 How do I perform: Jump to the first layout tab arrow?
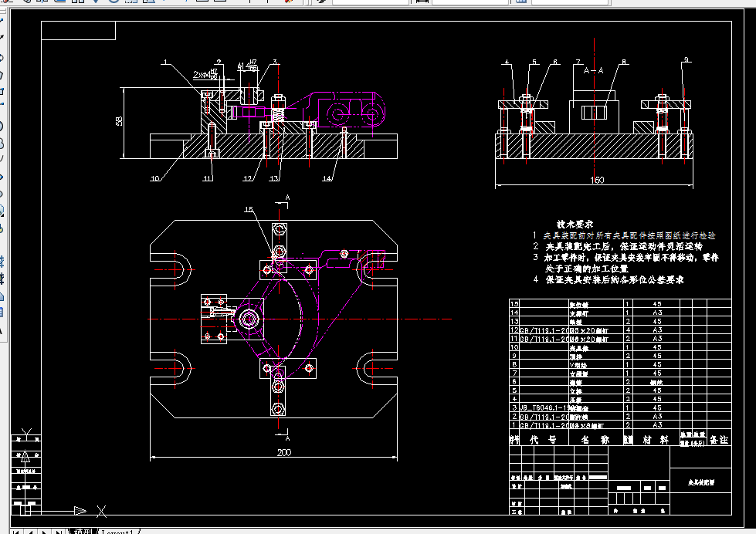(x=16, y=532)
